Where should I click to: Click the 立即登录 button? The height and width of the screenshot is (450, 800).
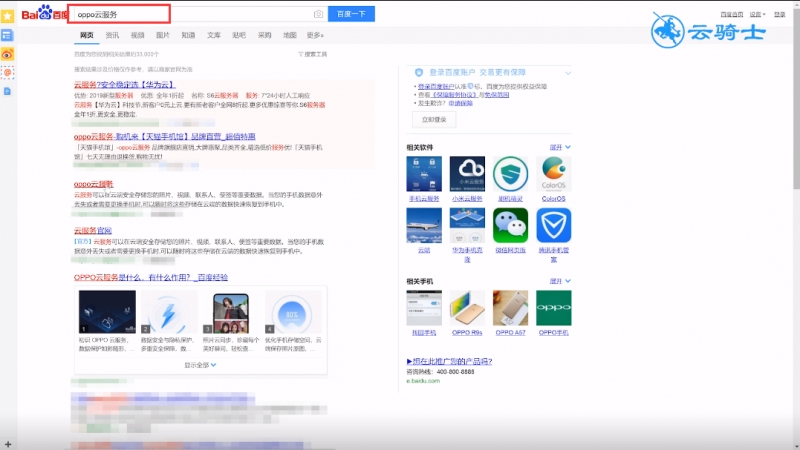pyautogui.click(x=434, y=119)
